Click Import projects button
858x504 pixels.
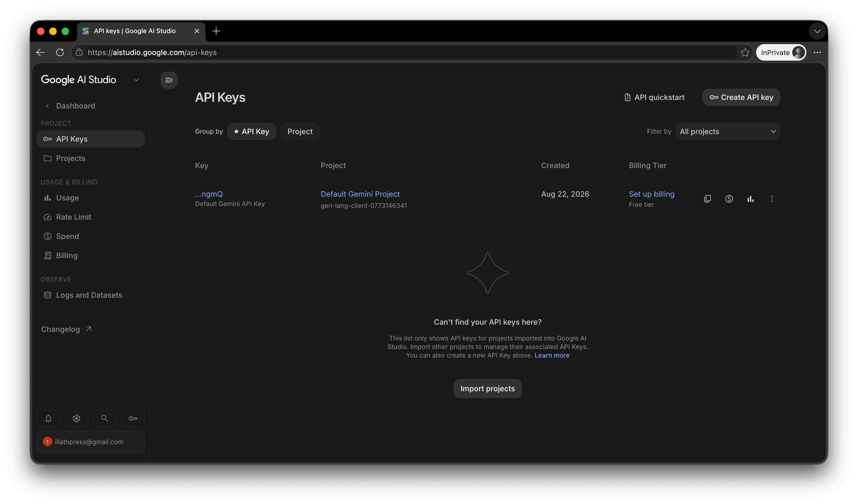(487, 388)
